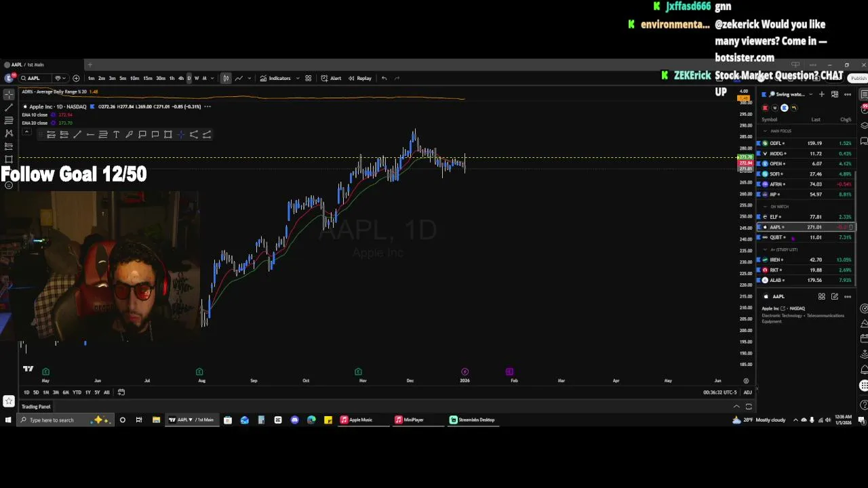Select the 1h timeframe
Viewport: 868px width, 488px height.
(x=172, y=78)
